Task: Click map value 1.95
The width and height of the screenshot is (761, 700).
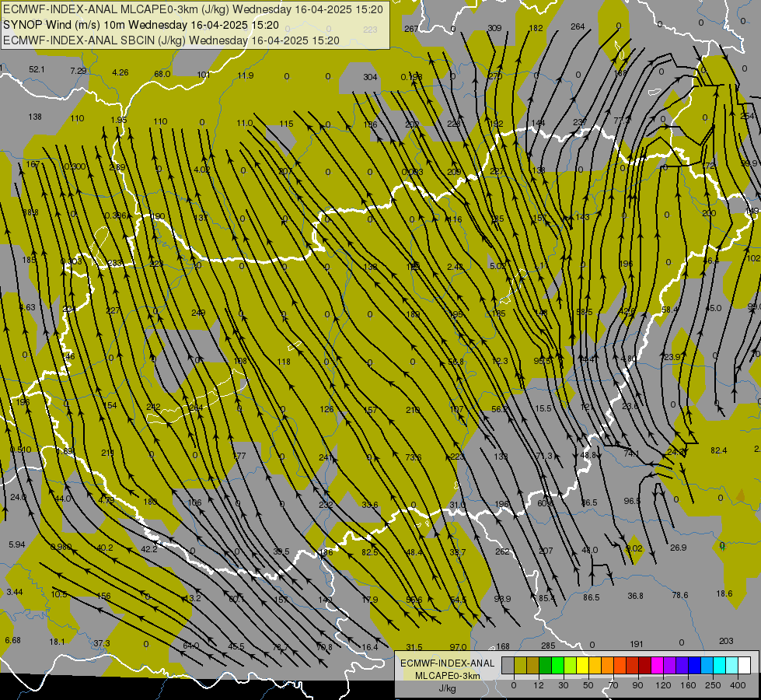Action: (118, 120)
